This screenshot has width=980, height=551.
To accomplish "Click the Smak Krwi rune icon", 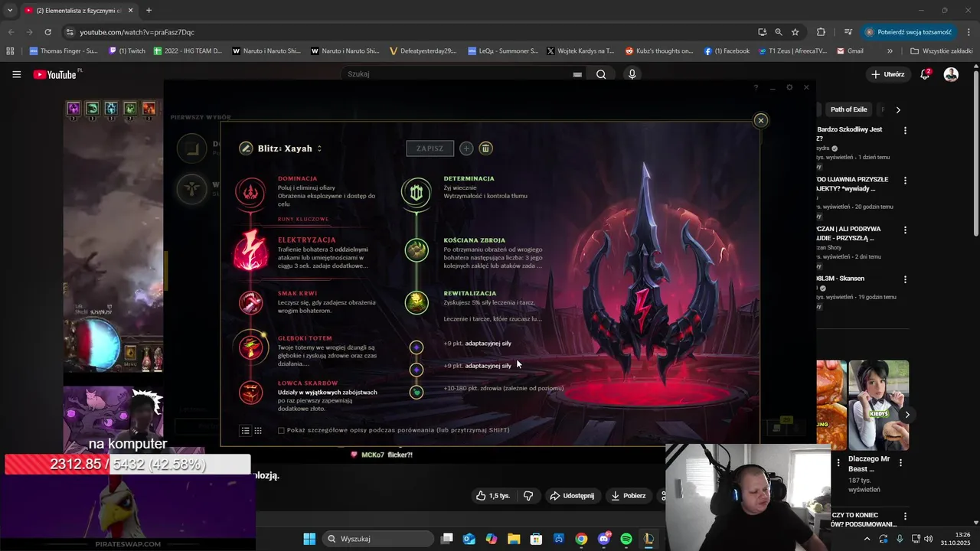I will pyautogui.click(x=250, y=302).
